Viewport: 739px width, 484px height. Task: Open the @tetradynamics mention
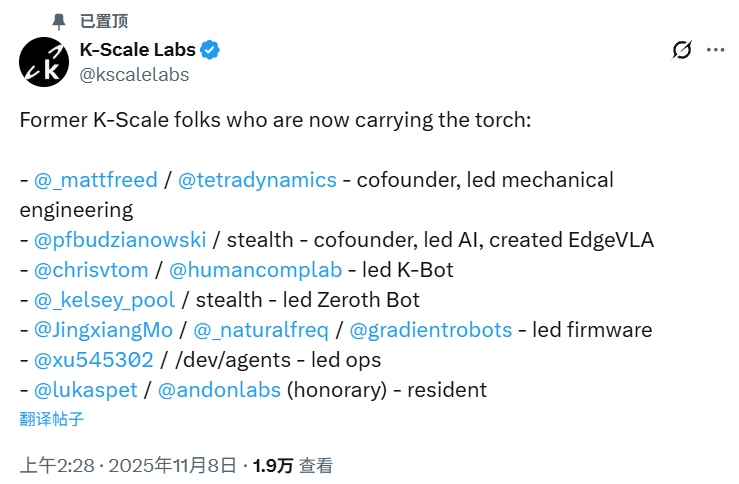coord(257,180)
